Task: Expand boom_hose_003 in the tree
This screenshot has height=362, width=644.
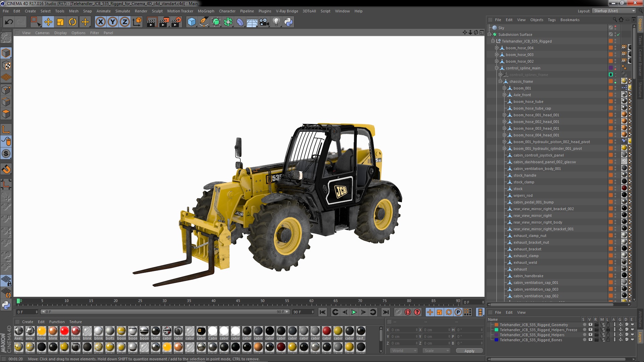Action: point(497,55)
